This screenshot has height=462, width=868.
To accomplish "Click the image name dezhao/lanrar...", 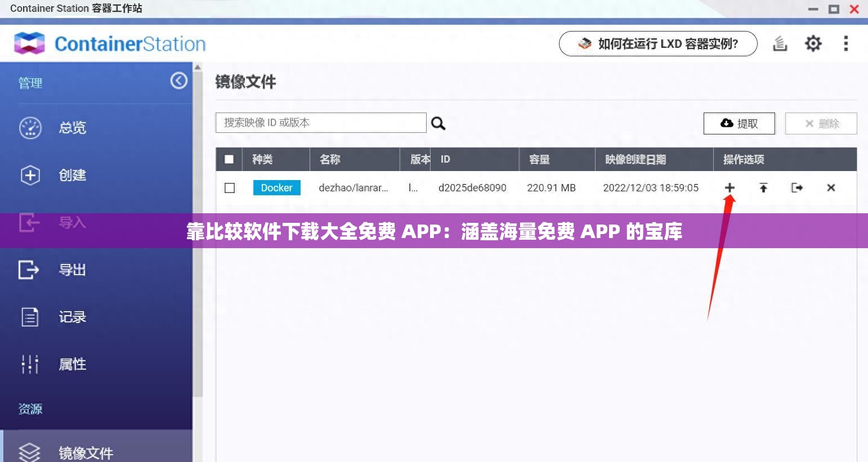I will click(354, 188).
